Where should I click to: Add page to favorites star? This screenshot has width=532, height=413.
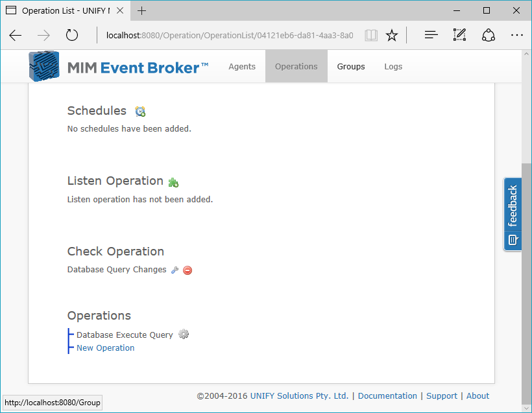pos(392,35)
